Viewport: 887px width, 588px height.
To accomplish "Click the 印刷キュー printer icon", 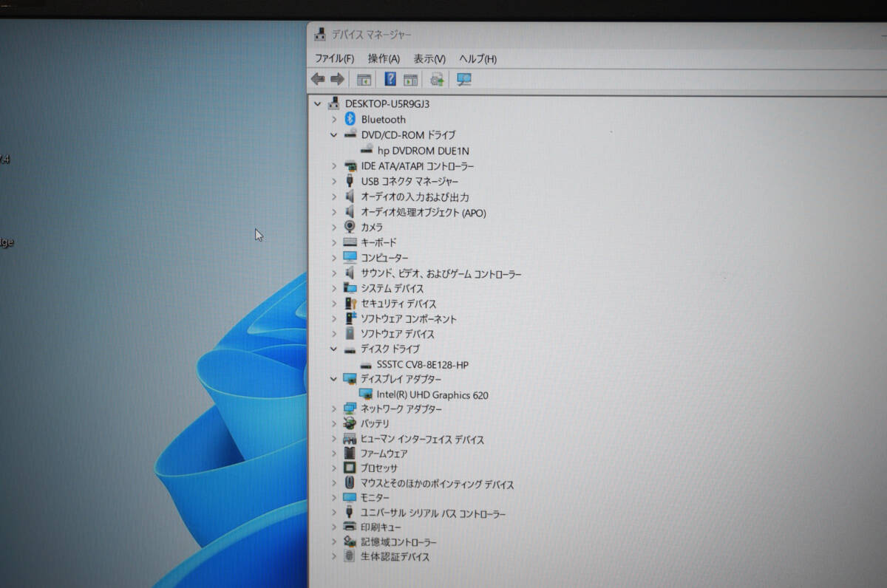I will click(x=350, y=527).
